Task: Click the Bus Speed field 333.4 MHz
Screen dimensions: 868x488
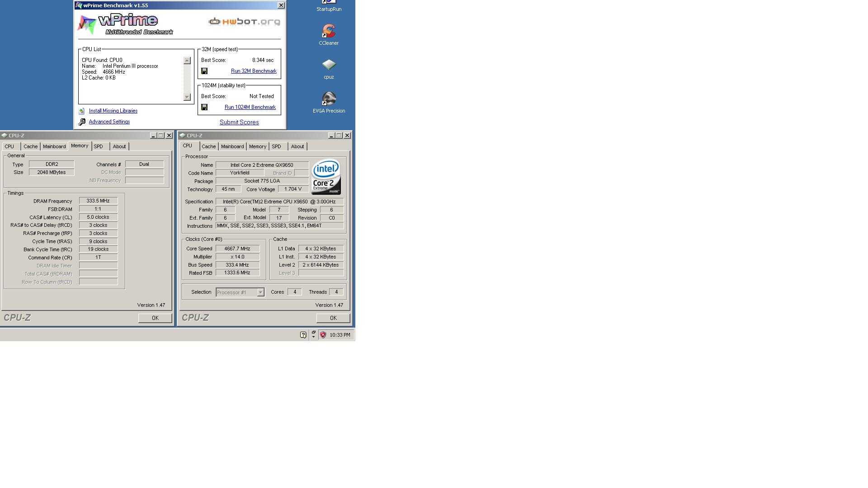Action: tap(237, 265)
